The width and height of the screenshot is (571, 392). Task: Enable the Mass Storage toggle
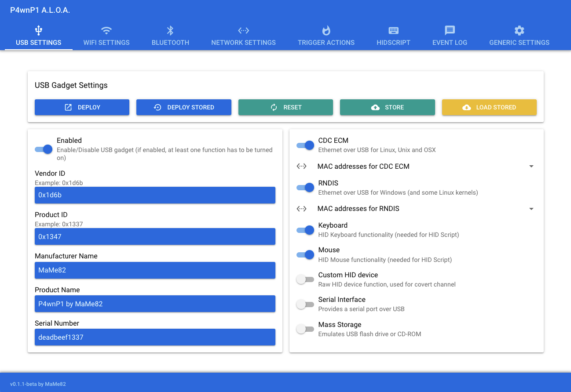click(305, 329)
